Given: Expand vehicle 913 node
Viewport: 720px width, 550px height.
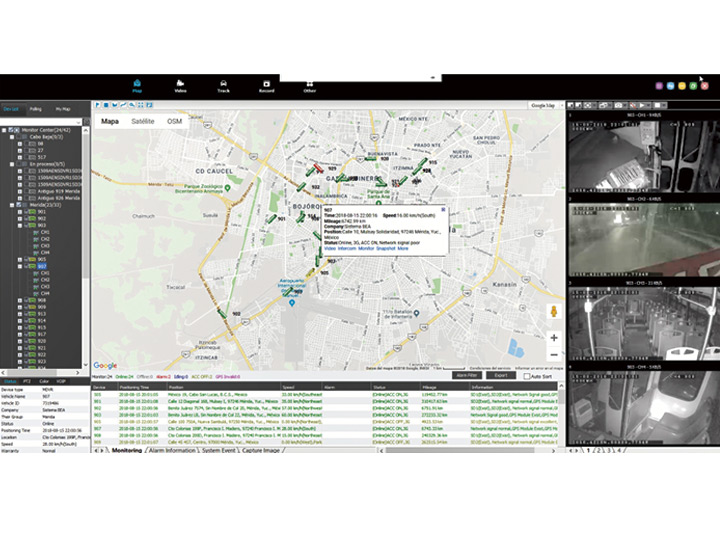Looking at the screenshot, I should point(20,314).
